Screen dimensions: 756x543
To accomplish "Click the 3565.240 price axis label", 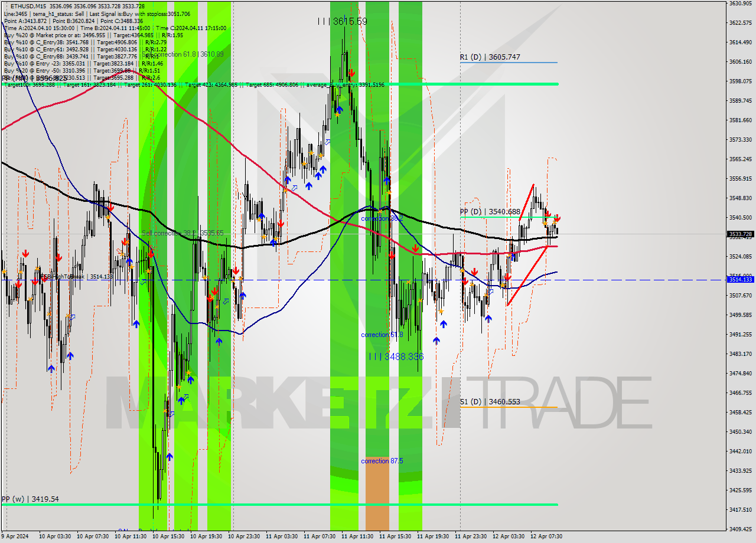I will [739, 159].
